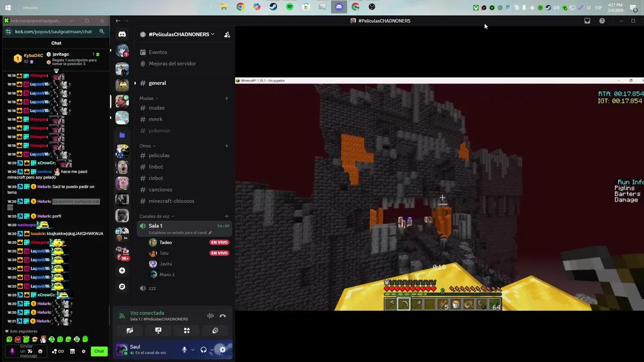This screenshot has width=644, height=362.
Task: Send message with green Chat button
Action: coord(99,351)
